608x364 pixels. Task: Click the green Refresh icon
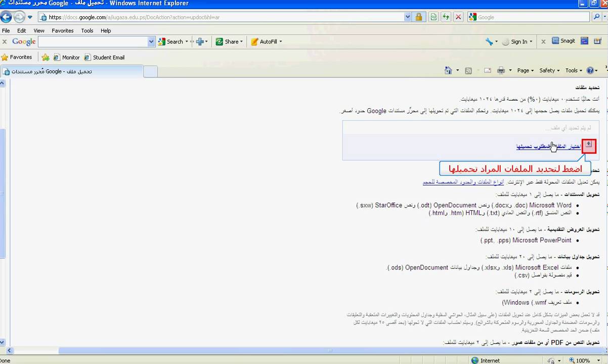pyautogui.click(x=446, y=17)
